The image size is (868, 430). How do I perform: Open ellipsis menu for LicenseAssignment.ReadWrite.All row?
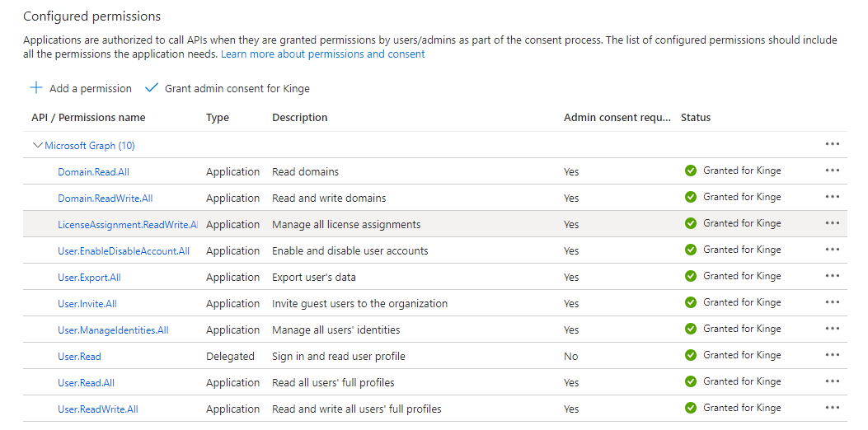pos(832,223)
